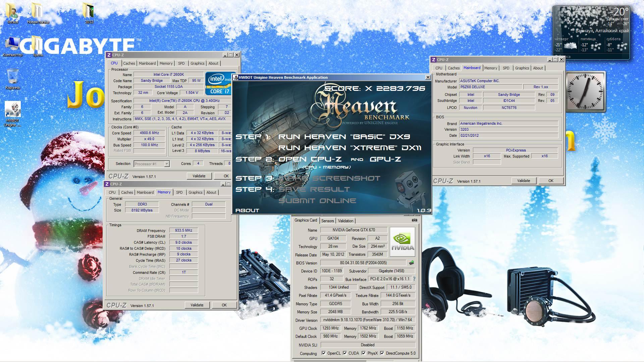Click the Intel Core i7 logo in CPU-Z

(x=218, y=83)
